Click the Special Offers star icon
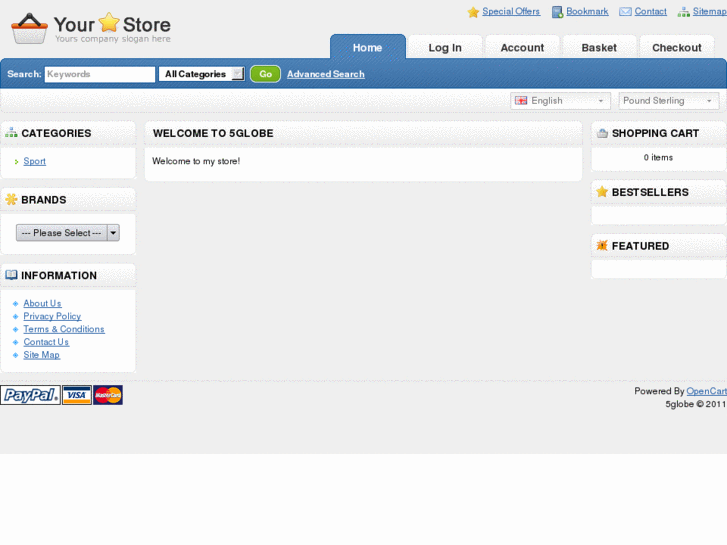The height and width of the screenshot is (545, 727). pos(473,12)
